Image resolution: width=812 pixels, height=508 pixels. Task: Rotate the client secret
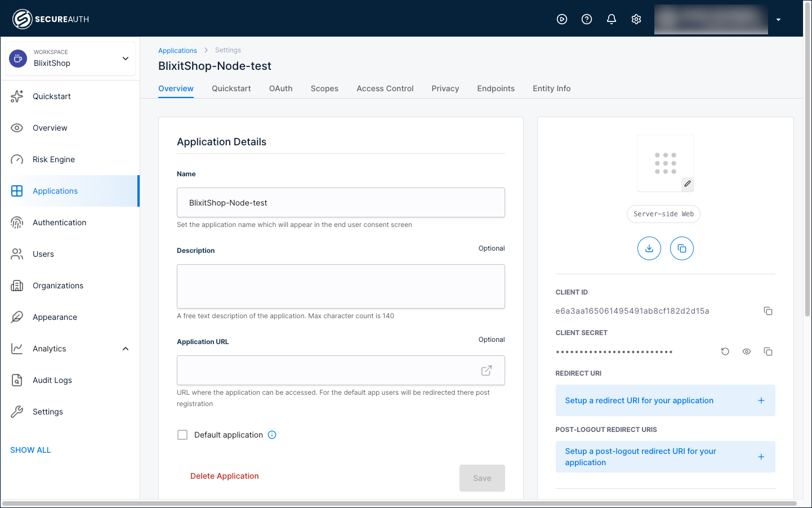pos(725,351)
